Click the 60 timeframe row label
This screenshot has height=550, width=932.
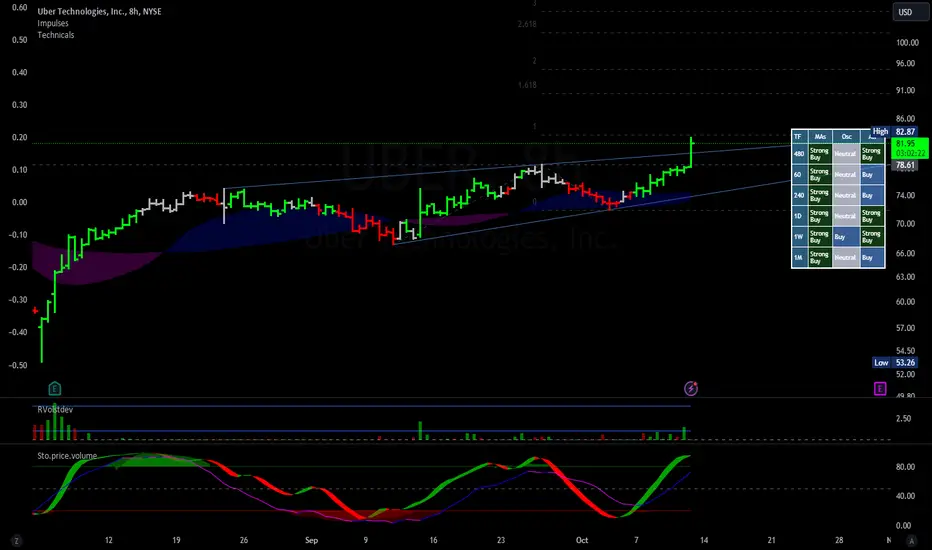(x=799, y=175)
